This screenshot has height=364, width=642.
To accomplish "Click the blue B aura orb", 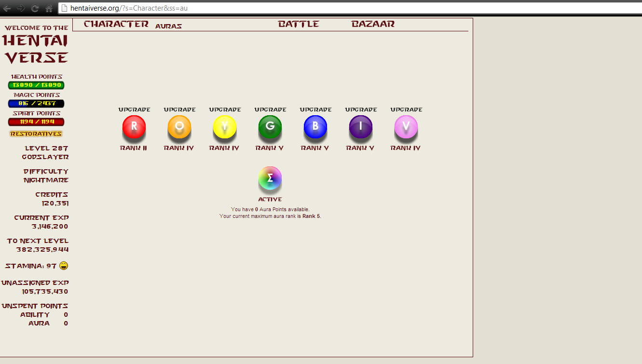I will click(315, 127).
